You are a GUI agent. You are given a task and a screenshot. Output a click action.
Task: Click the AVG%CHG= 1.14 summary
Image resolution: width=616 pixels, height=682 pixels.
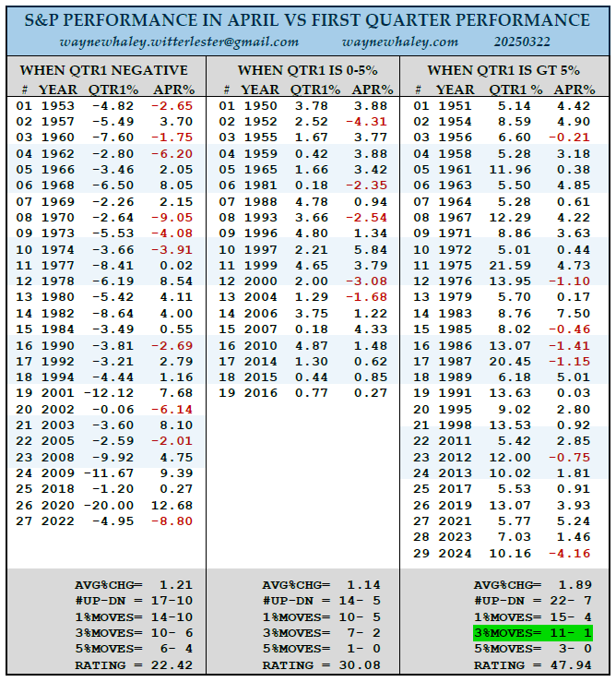(321, 585)
